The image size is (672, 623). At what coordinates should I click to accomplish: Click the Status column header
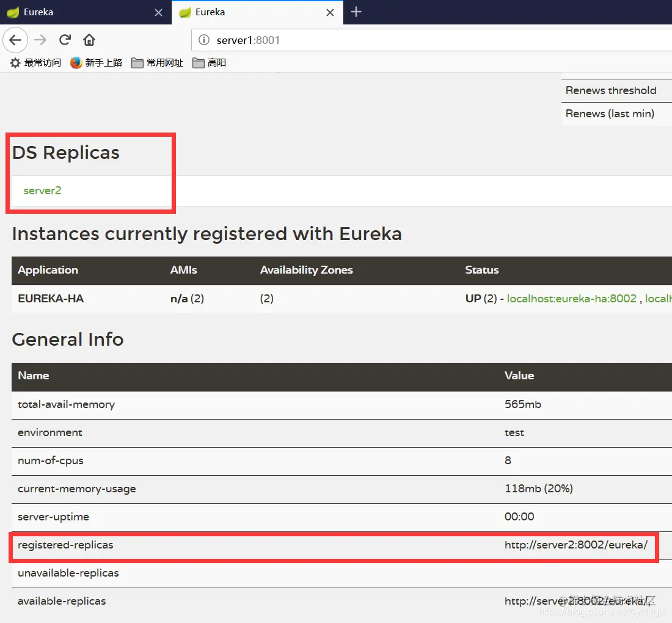[482, 270]
